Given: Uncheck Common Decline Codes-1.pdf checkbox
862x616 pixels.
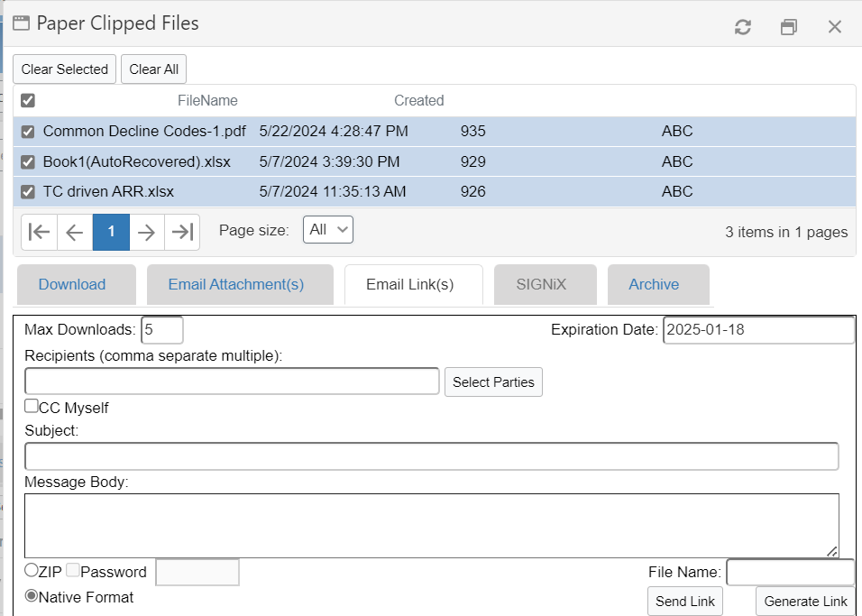Looking at the screenshot, I should click(28, 132).
